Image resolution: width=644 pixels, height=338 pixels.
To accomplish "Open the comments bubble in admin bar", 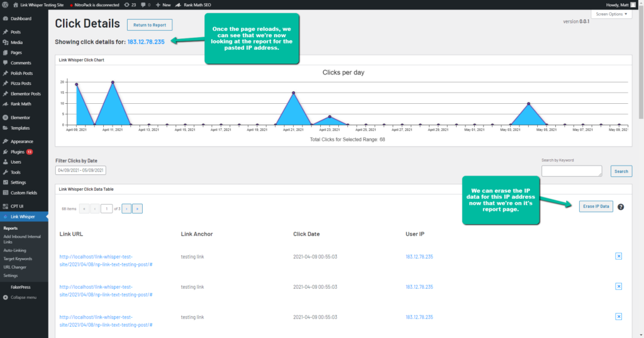I will [145, 5].
